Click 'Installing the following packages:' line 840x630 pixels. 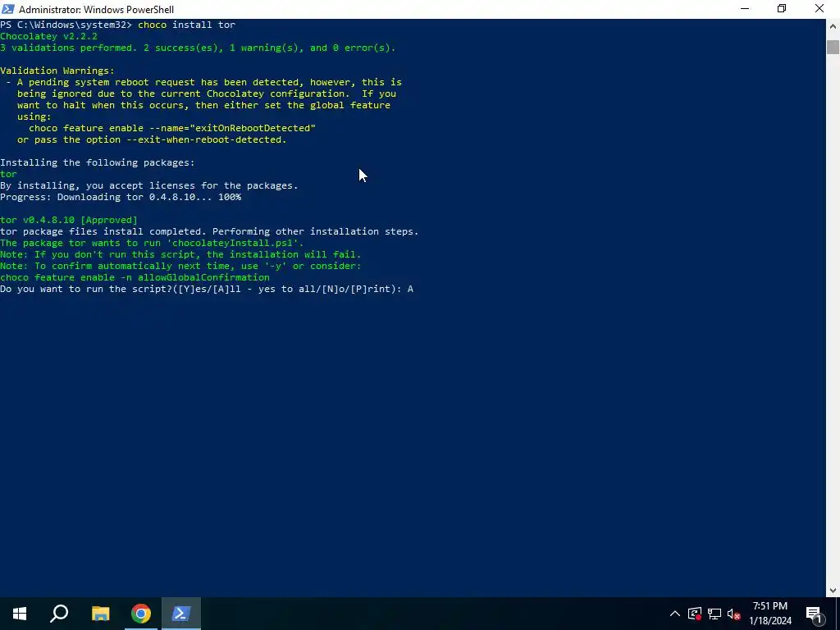point(98,162)
